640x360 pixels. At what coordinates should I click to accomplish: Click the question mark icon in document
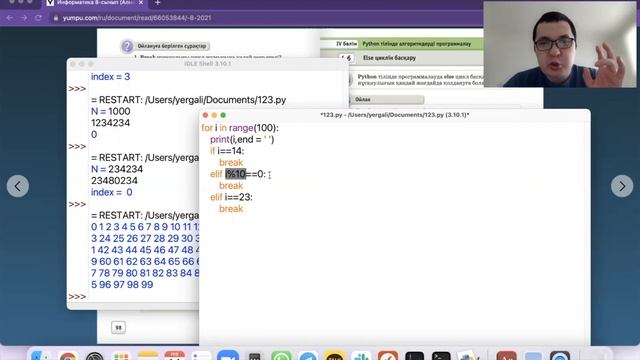click(x=127, y=46)
